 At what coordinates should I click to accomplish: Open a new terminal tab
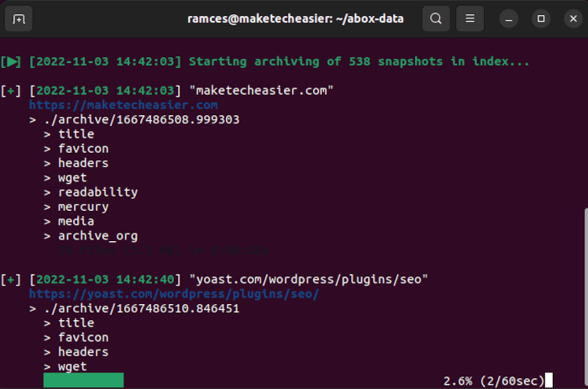(x=18, y=18)
